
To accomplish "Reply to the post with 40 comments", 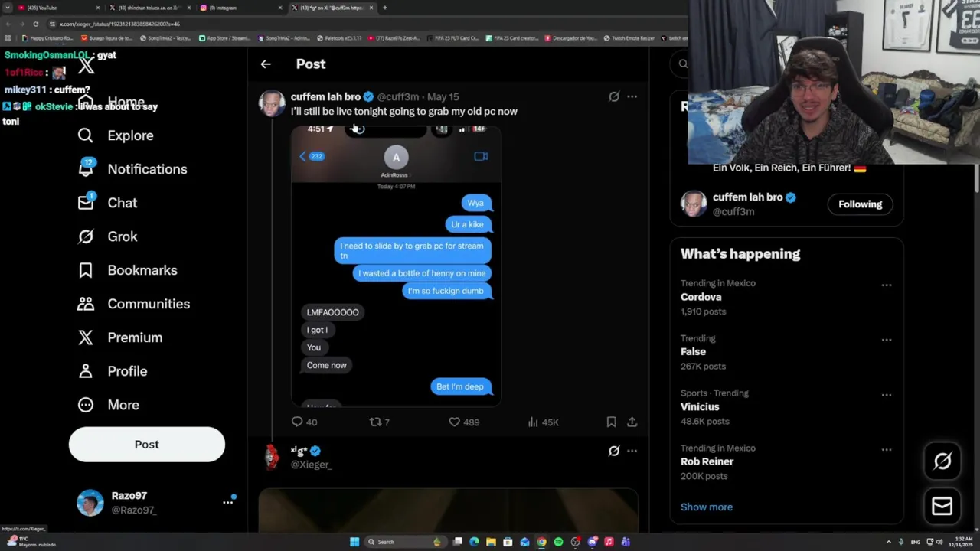I will [304, 422].
